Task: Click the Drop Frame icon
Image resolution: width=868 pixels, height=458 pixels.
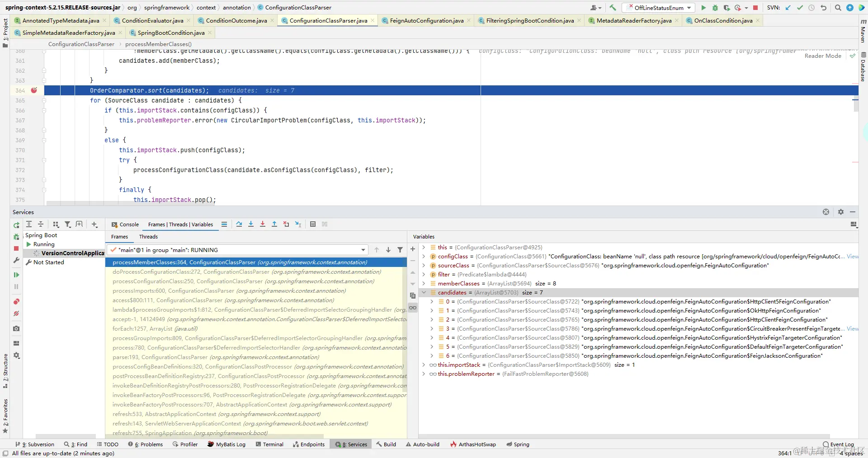Action: (286, 224)
